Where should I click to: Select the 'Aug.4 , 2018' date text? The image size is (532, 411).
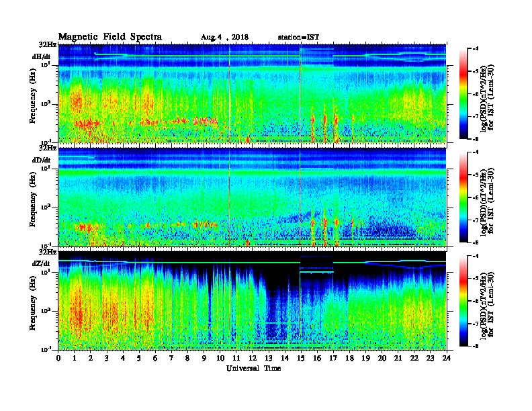224,38
